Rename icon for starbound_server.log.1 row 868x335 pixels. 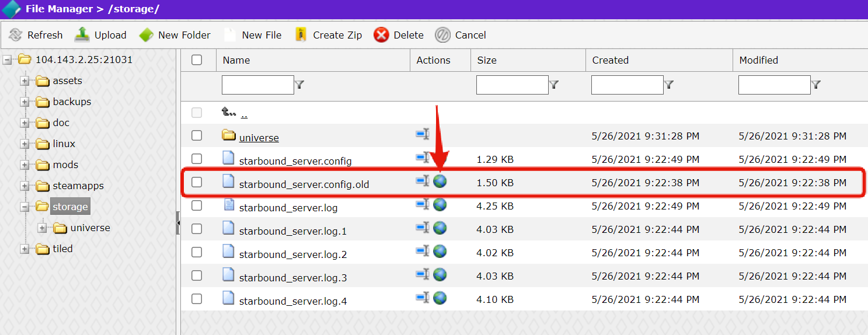[x=422, y=228]
